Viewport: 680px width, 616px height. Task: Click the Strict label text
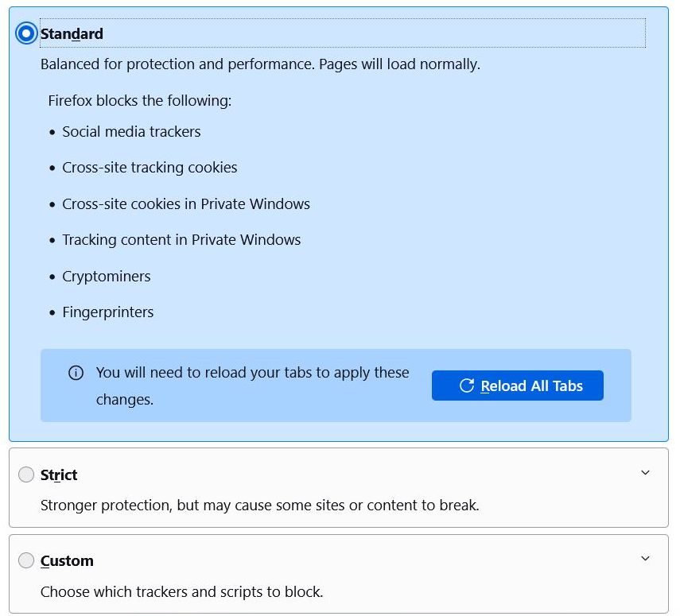pos(58,475)
